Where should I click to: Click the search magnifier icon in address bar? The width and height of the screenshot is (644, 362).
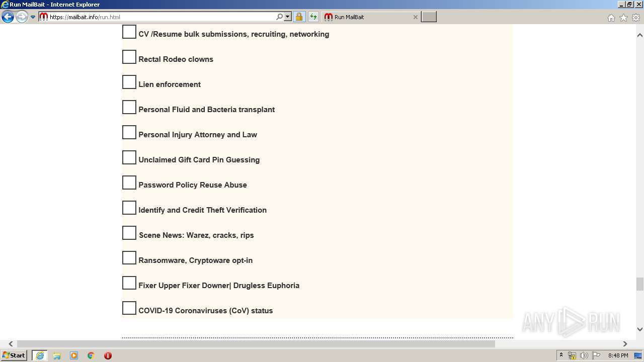[280, 17]
